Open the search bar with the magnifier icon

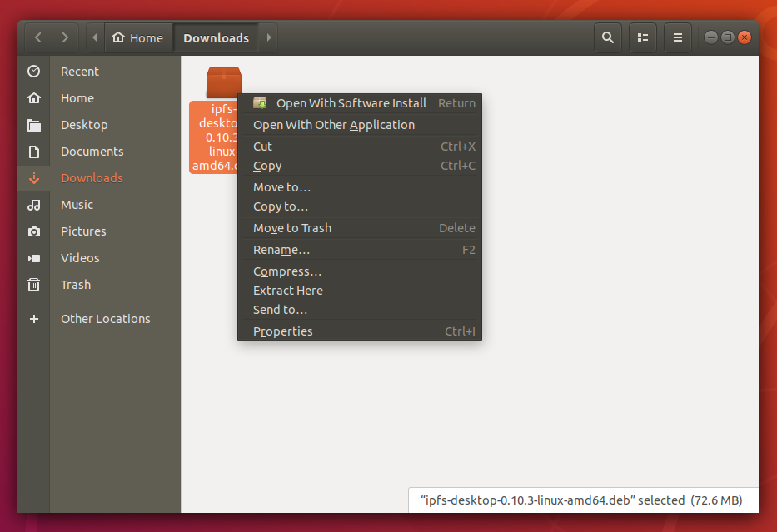click(x=607, y=37)
